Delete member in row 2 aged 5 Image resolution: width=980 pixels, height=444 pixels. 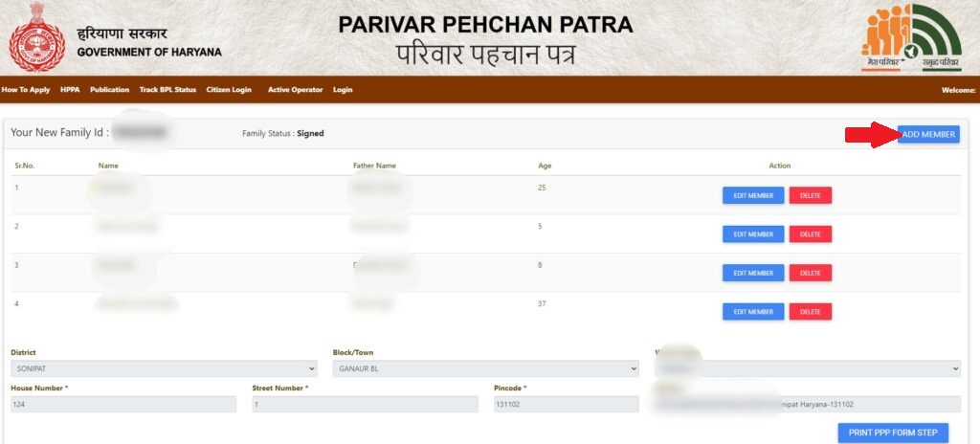point(810,234)
